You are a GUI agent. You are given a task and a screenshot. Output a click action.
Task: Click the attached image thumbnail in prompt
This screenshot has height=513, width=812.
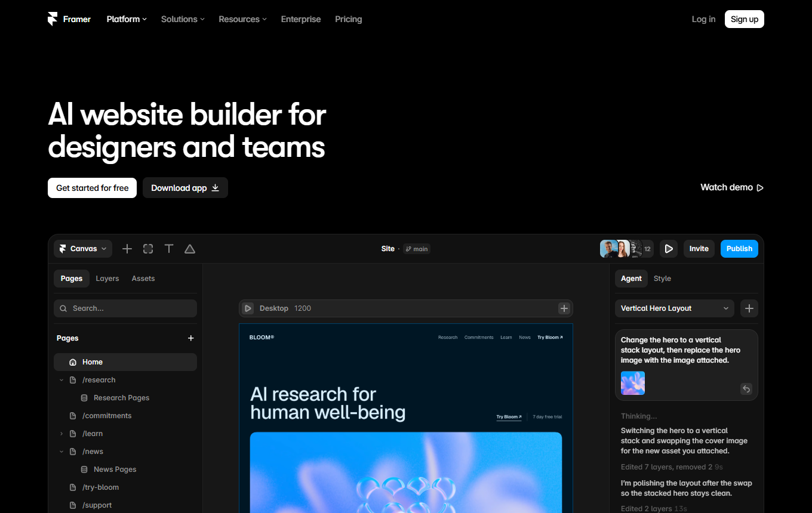(x=633, y=383)
